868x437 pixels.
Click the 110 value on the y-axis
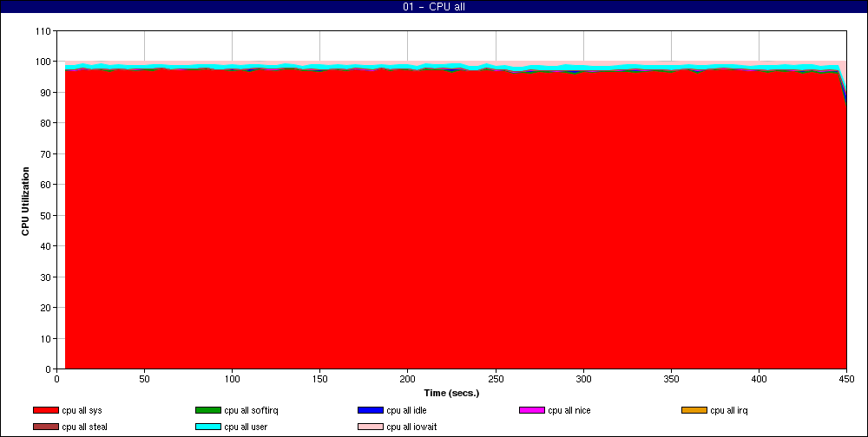(x=43, y=31)
